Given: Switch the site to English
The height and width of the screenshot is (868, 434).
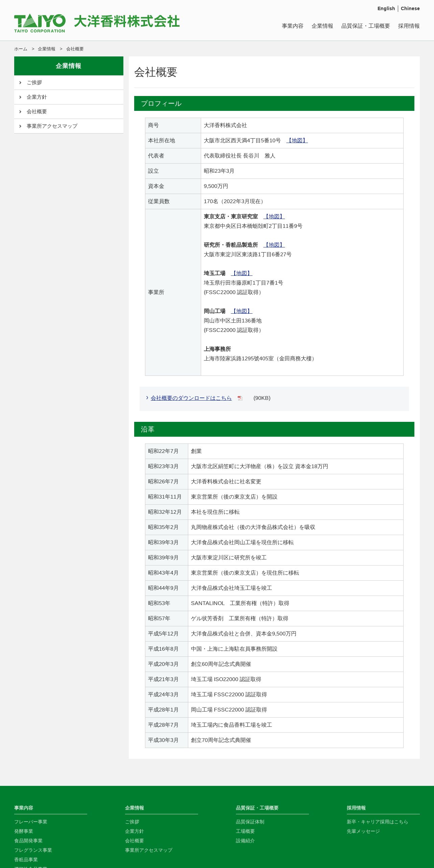Looking at the screenshot, I should click(386, 8).
